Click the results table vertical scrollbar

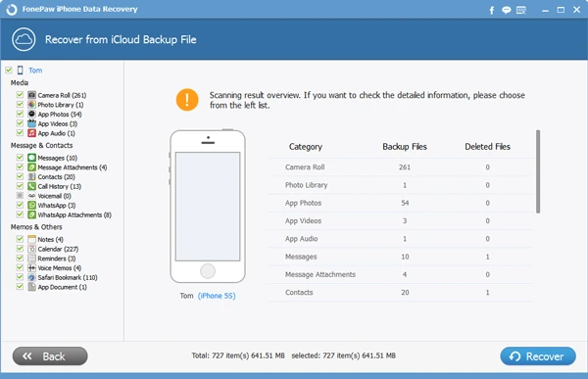pyautogui.click(x=538, y=171)
